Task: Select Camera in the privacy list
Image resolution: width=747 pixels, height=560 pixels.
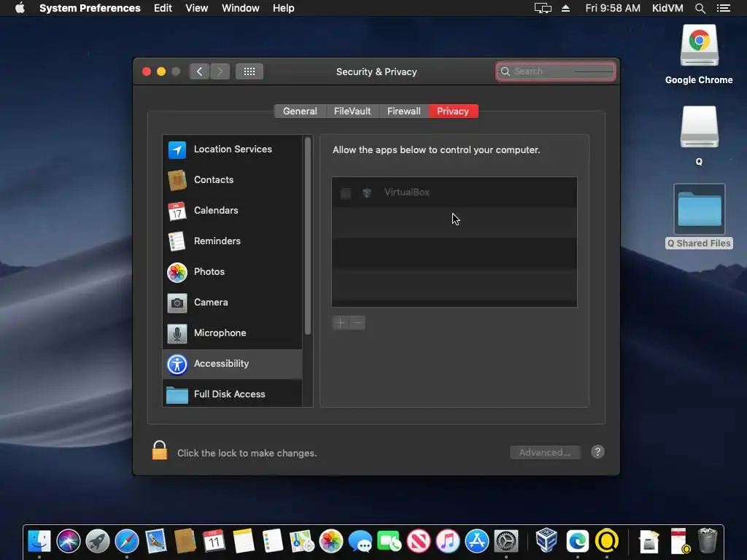Action: tap(233, 303)
